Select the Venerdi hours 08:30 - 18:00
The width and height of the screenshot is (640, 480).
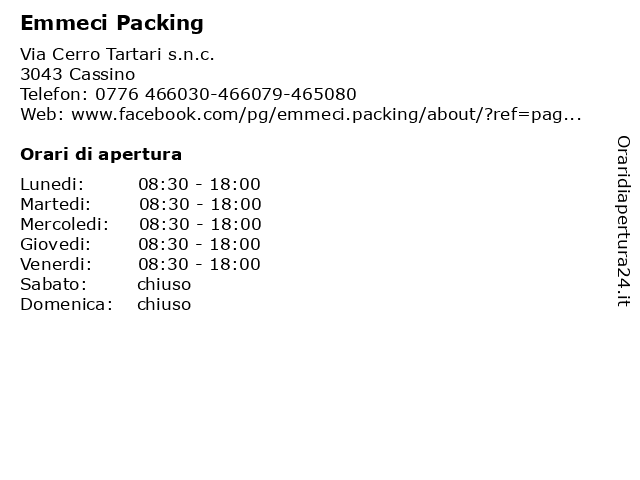pos(199,264)
